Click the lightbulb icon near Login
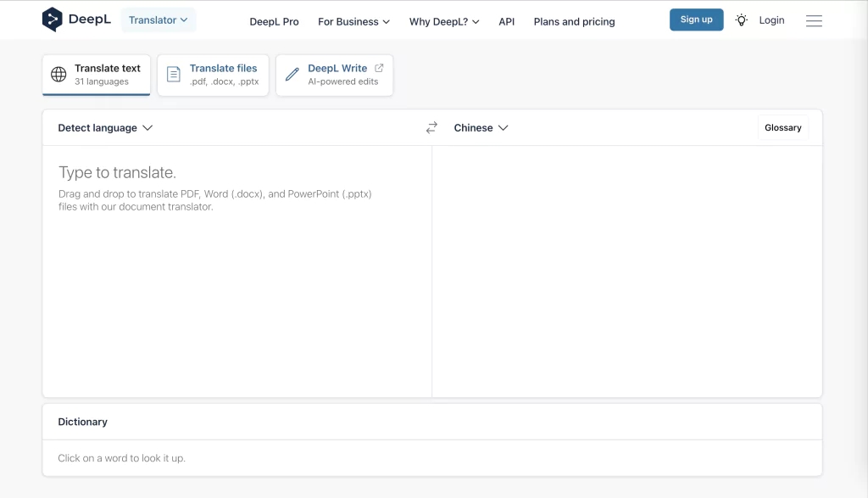 (742, 20)
